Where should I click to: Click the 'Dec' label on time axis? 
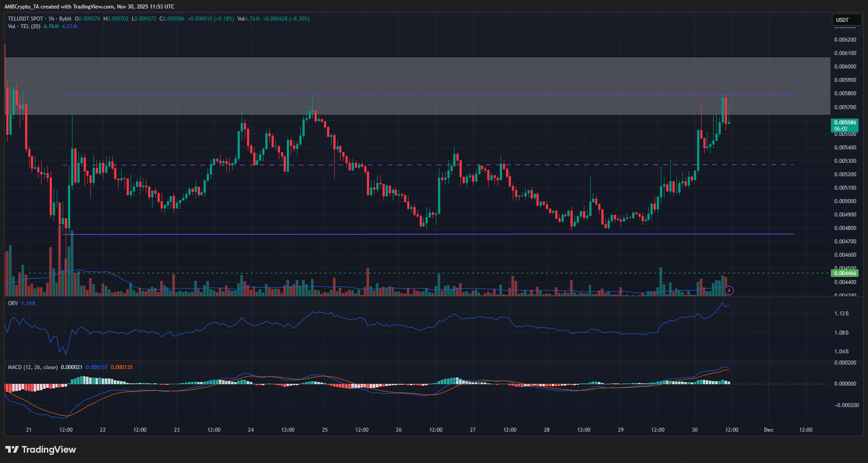(x=768, y=430)
